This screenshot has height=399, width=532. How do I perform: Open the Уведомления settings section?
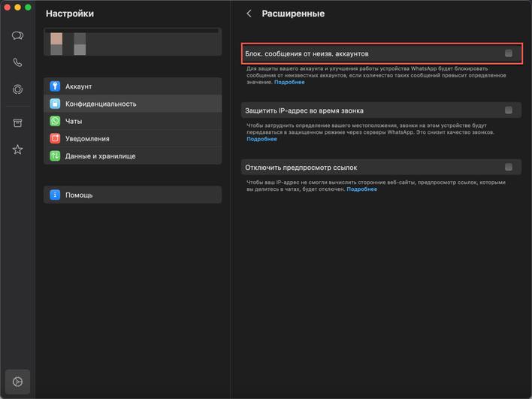coord(133,138)
